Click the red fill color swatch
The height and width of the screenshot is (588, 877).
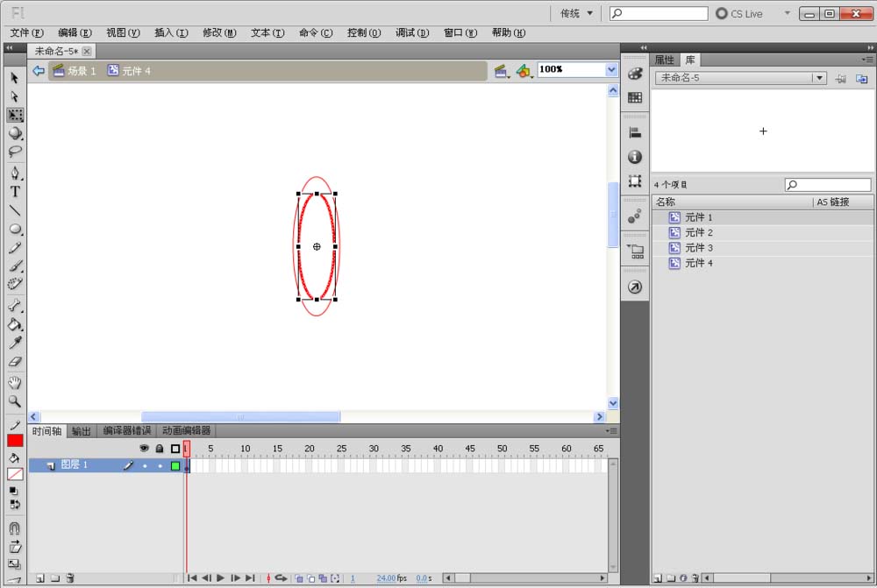[15, 442]
